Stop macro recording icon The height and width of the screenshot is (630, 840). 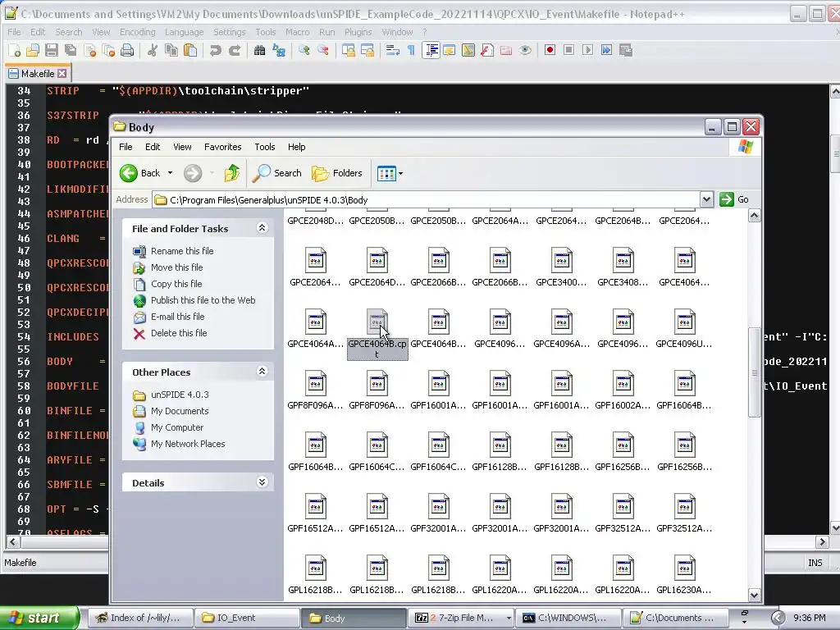[569, 50]
